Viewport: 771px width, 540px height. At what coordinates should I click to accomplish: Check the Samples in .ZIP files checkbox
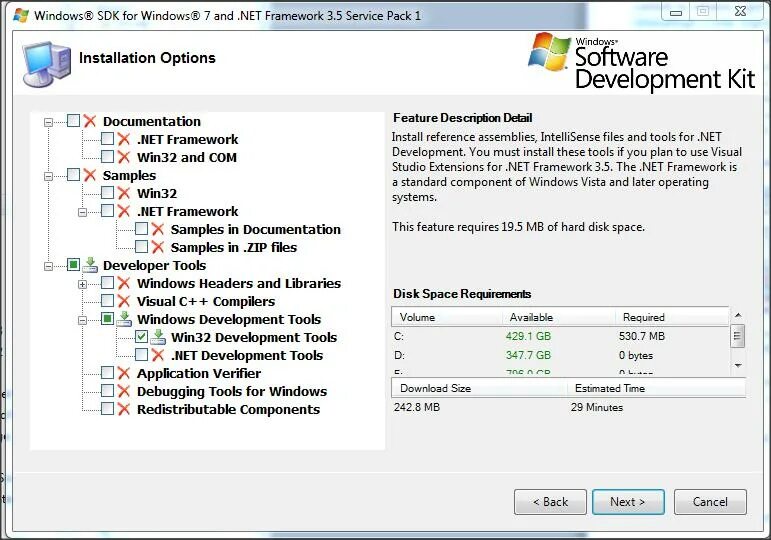141,246
